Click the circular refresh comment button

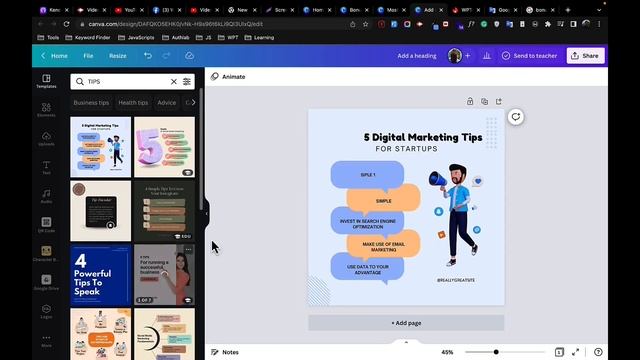tap(516, 117)
